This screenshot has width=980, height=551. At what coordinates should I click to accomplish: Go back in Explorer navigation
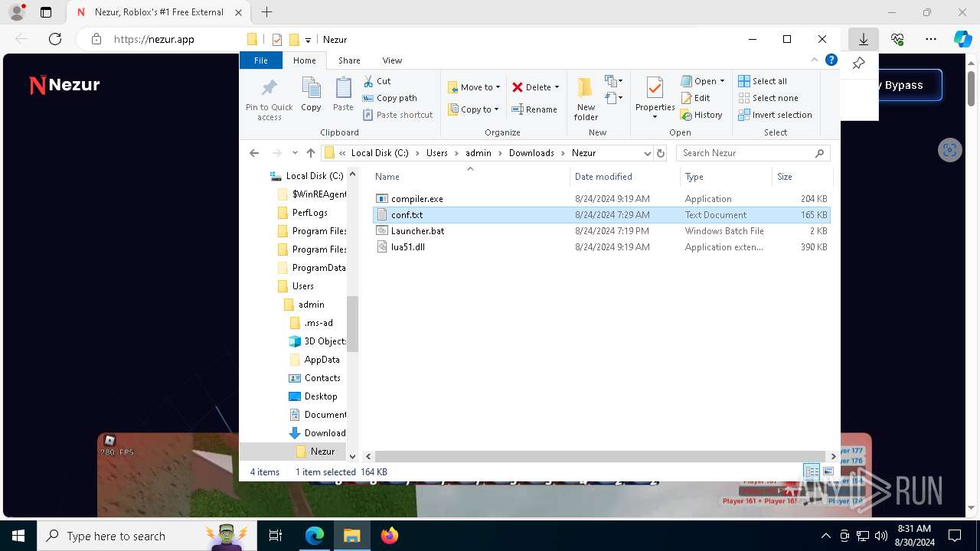tap(254, 153)
